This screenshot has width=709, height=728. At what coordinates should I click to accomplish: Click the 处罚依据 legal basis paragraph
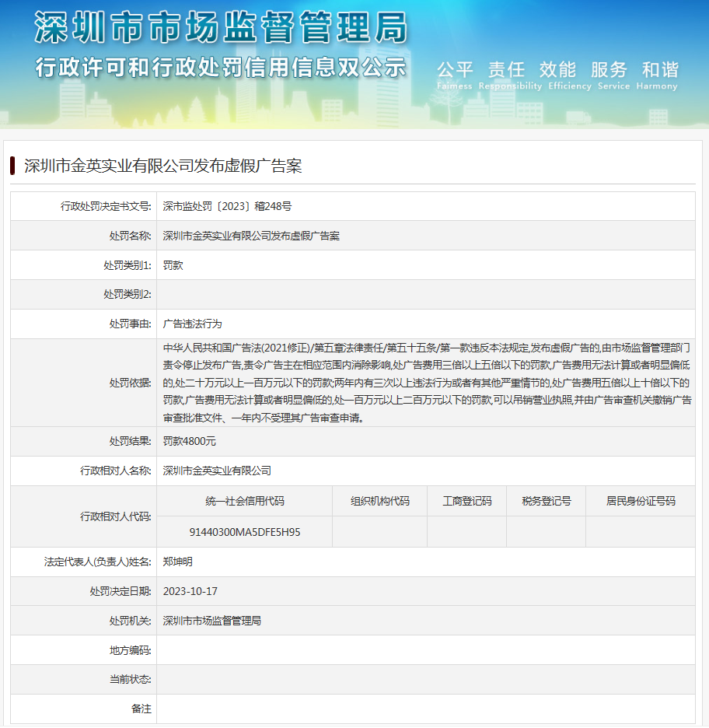[425, 383]
